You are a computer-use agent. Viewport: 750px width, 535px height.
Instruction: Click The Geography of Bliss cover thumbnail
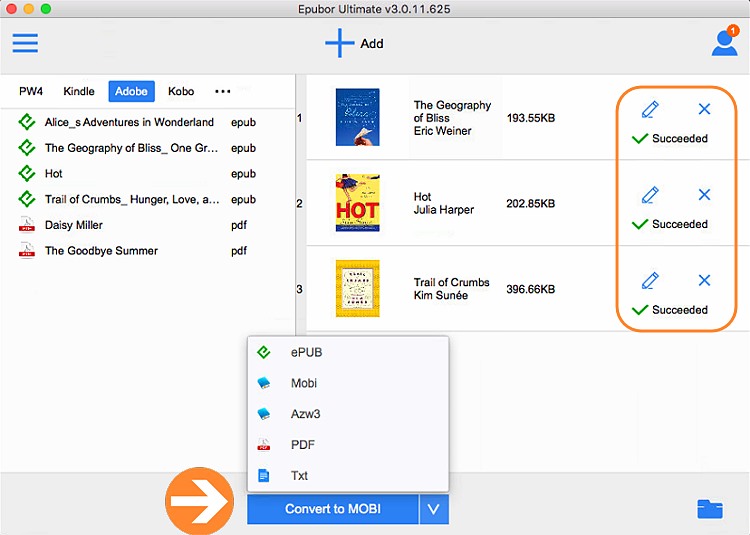click(357, 117)
